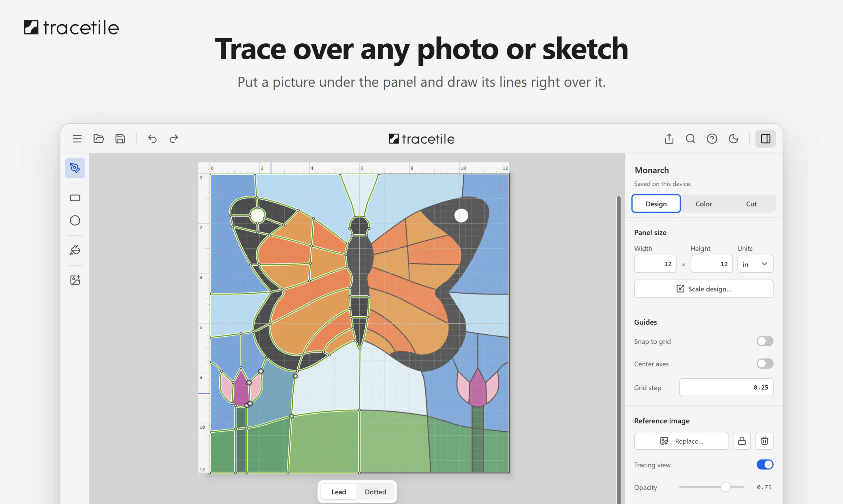This screenshot has height=504, width=843.
Task: Enable Center axes toggle
Action: click(x=765, y=364)
